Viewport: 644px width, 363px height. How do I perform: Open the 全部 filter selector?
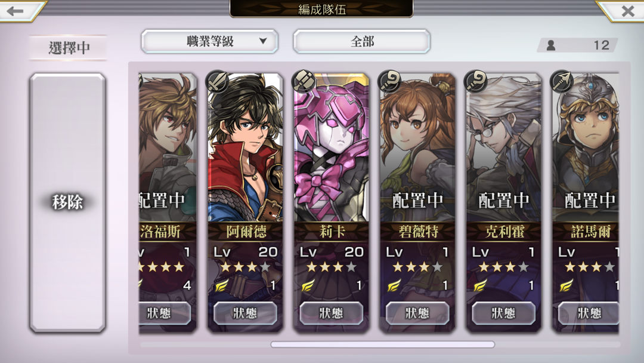362,41
